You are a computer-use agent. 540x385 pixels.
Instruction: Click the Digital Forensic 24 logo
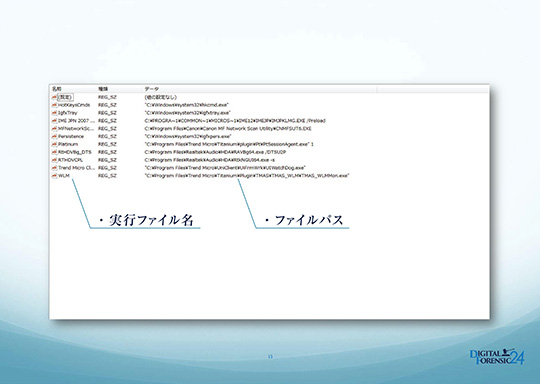click(x=497, y=356)
